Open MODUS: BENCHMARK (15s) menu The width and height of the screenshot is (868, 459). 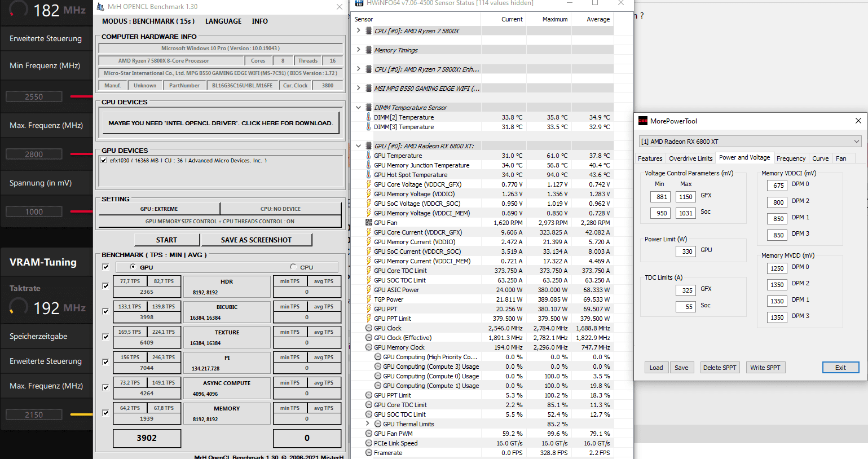148,21
